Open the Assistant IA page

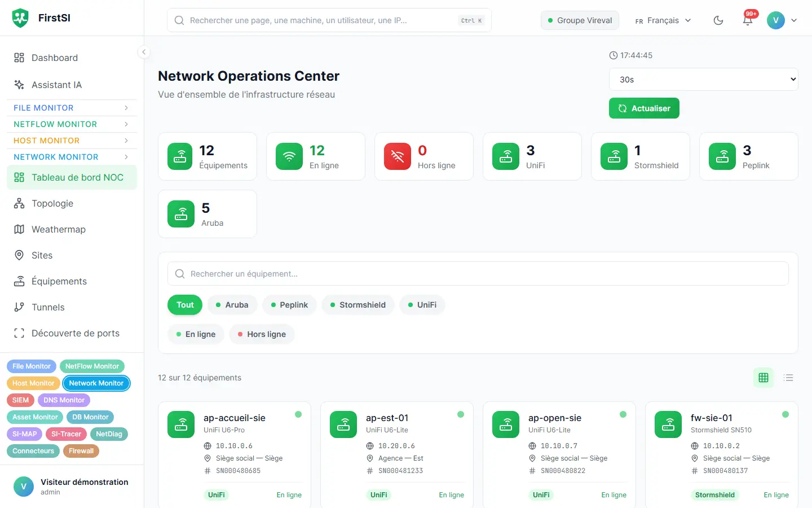click(x=72, y=85)
